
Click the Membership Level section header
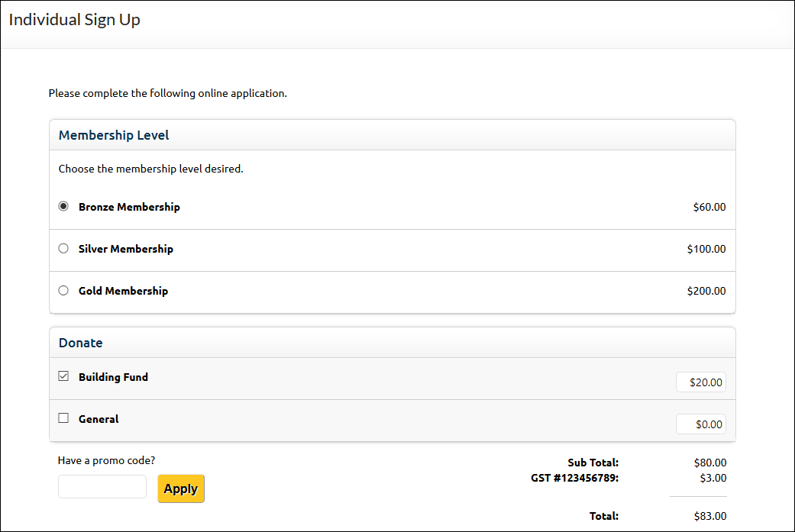point(114,135)
